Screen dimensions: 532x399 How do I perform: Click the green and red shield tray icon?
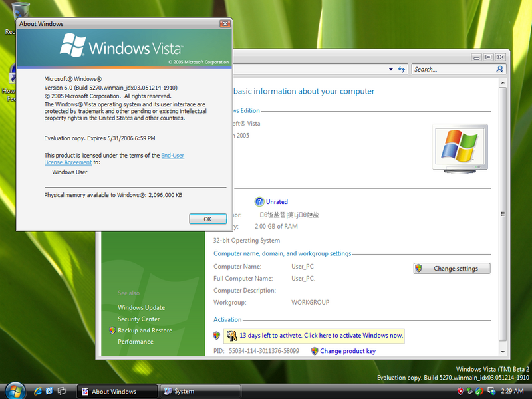tap(479, 391)
